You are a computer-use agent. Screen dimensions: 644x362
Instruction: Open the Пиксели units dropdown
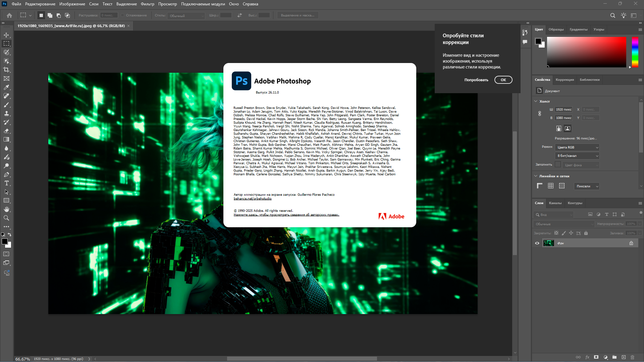586,186
